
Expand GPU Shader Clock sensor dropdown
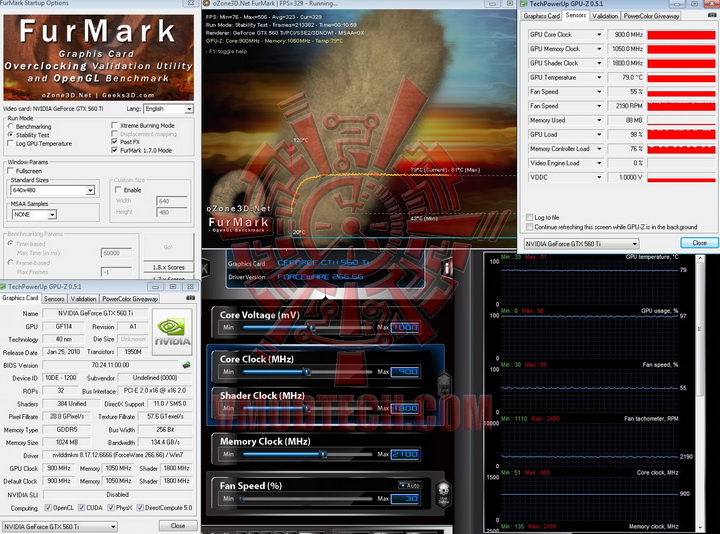point(599,63)
